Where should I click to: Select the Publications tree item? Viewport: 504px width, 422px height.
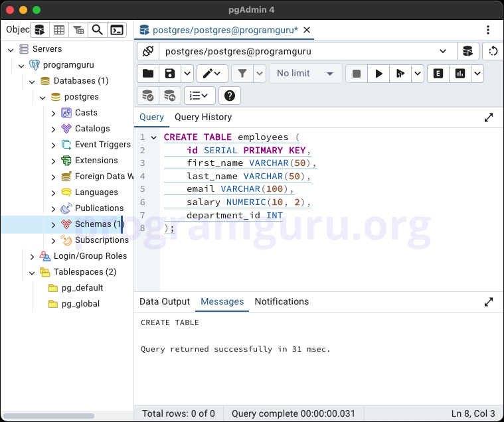(99, 208)
